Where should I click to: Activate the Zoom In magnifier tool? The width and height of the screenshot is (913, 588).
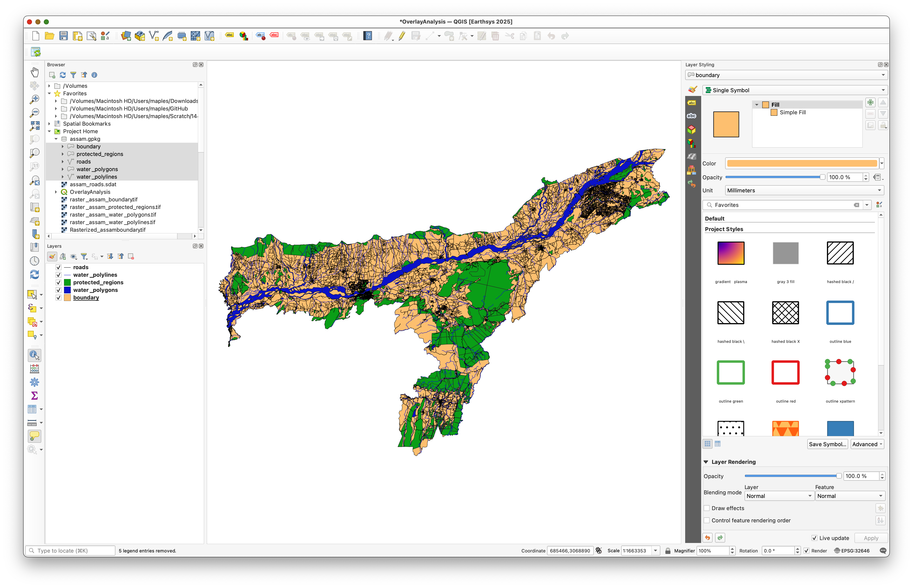(34, 99)
